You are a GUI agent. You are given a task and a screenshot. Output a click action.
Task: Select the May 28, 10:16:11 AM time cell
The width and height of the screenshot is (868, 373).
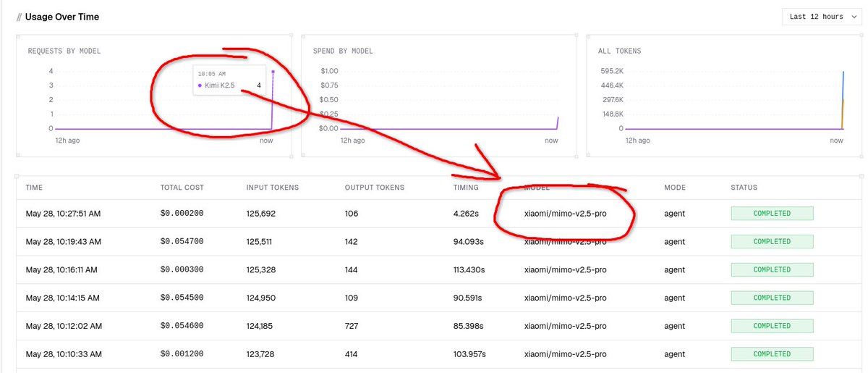[61, 269]
